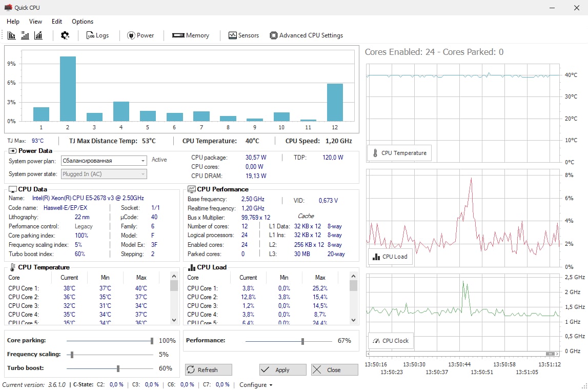Open the Configure dropdown in status bar

[256, 385]
